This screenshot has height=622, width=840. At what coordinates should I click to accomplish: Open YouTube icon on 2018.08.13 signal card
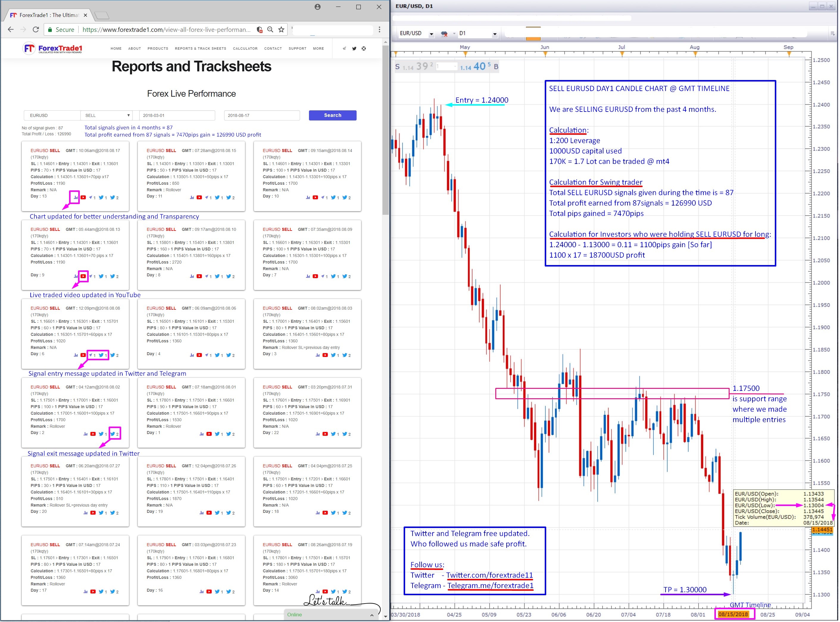[x=83, y=276]
